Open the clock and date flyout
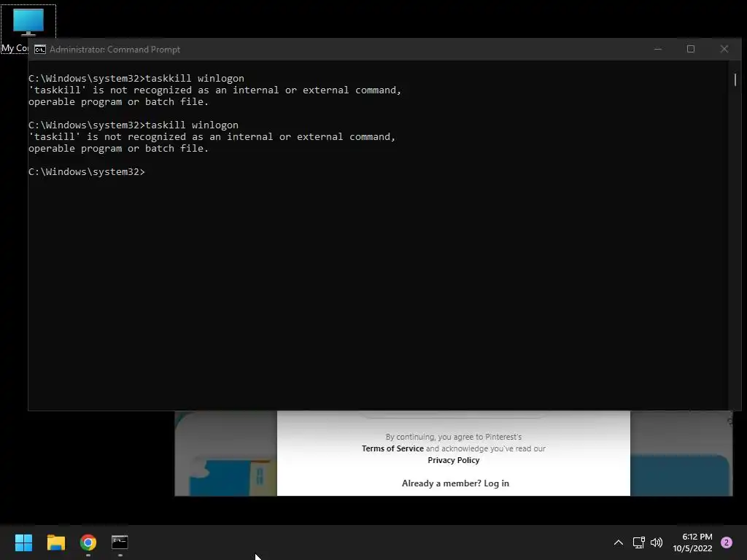The width and height of the screenshot is (747, 560). [692, 542]
